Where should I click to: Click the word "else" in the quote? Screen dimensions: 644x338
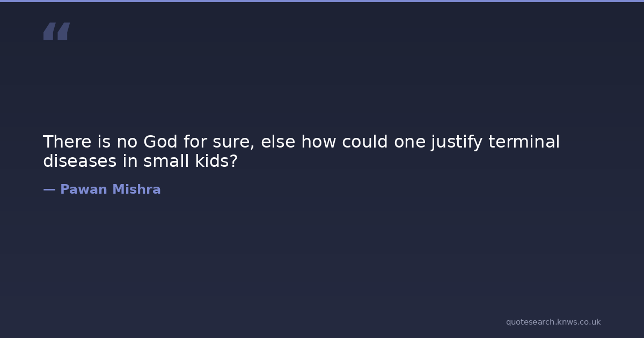[278, 142]
